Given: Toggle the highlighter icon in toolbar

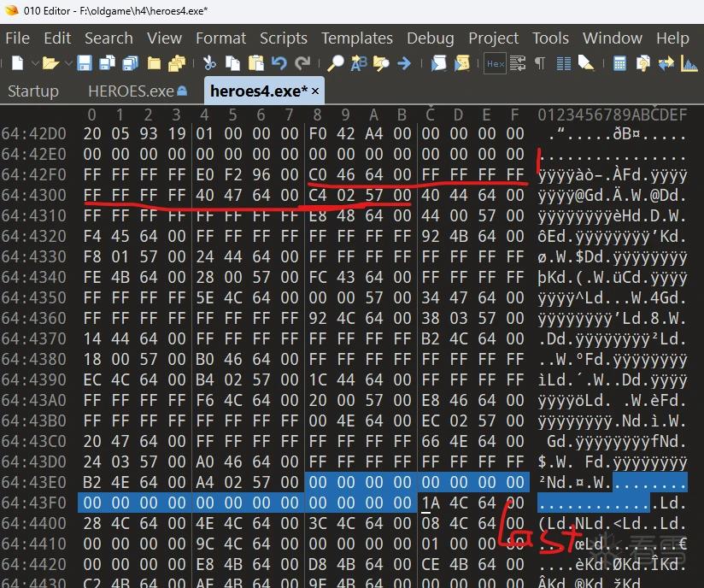Looking at the screenshot, I should [586, 63].
